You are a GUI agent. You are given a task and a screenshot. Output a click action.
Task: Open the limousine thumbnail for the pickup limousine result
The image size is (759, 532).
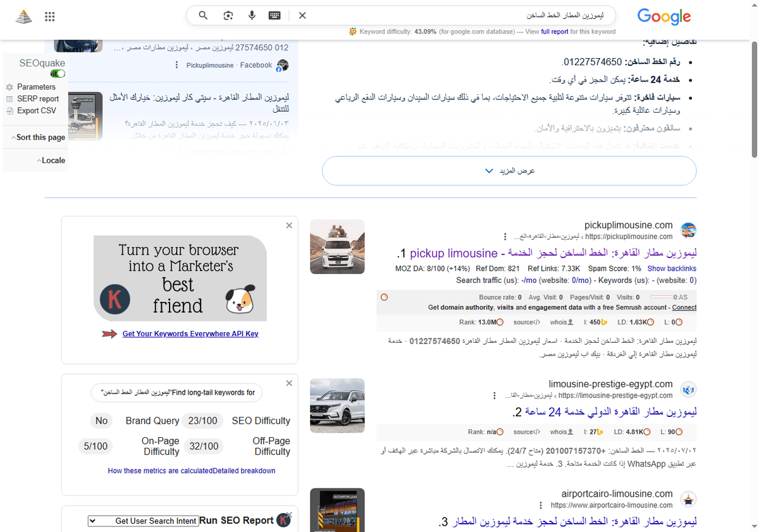tap(337, 247)
